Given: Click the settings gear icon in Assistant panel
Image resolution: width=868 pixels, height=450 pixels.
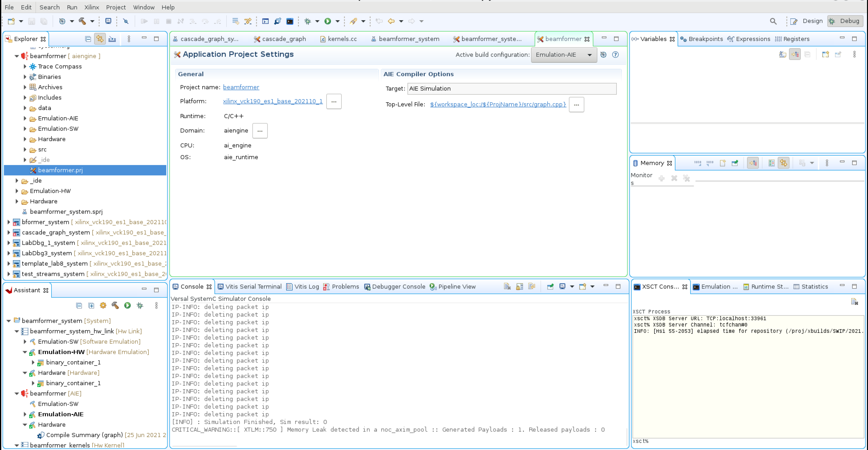Looking at the screenshot, I should click(103, 305).
